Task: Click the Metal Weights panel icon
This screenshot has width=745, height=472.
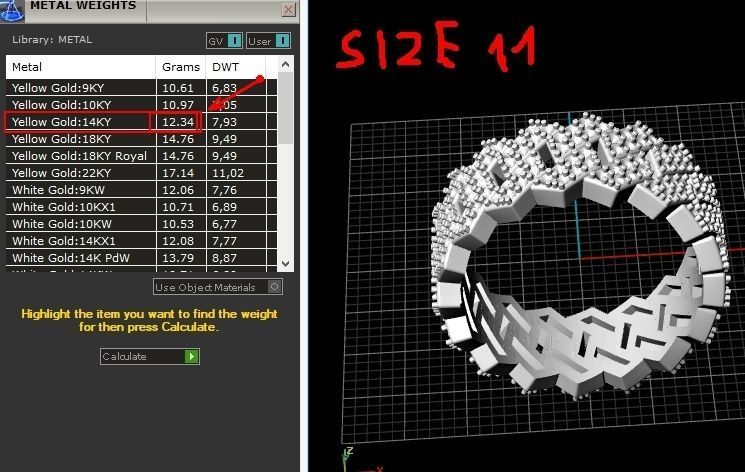Action: point(11,10)
